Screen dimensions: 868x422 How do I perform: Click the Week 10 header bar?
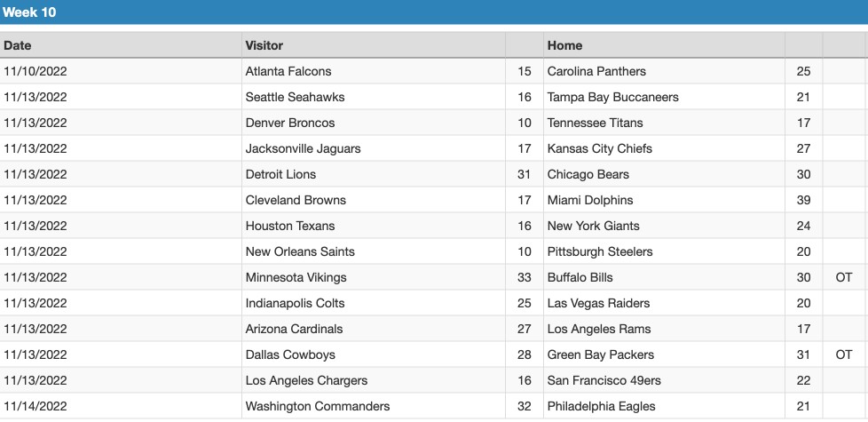(434, 12)
